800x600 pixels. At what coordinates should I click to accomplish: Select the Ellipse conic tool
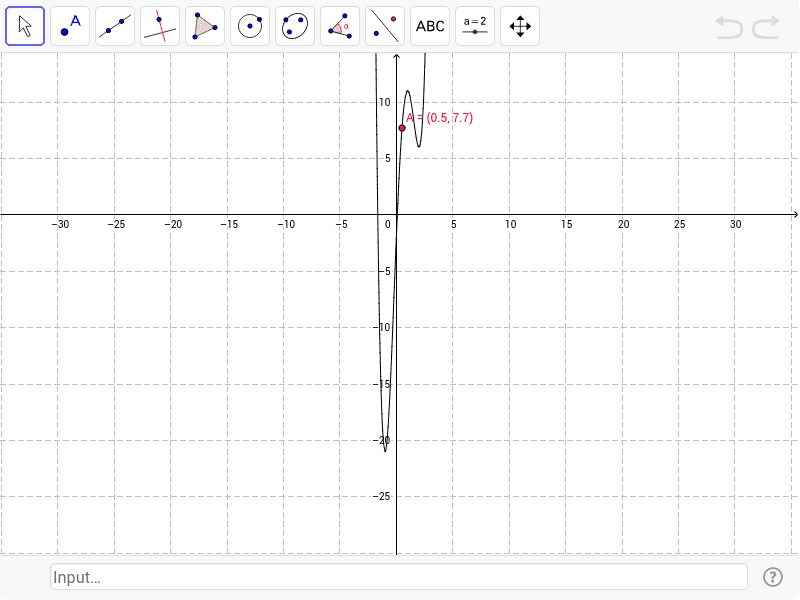pos(295,26)
